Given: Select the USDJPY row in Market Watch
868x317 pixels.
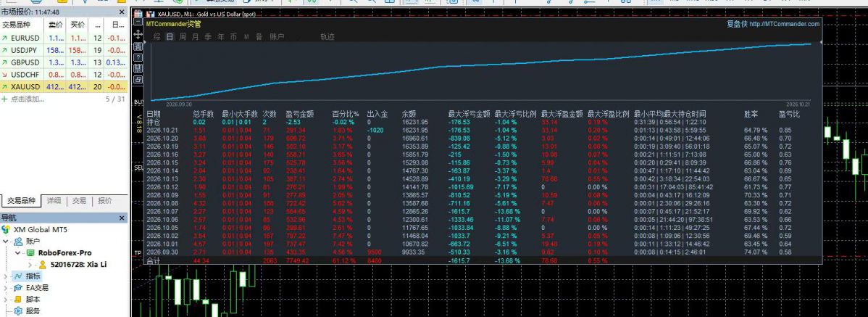Looking at the screenshot, I should point(64,51).
